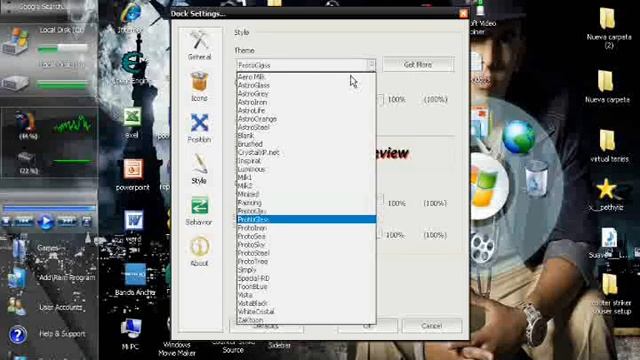Open User Accounts in sidebar
This screenshot has width=640, height=360.
coord(45,307)
